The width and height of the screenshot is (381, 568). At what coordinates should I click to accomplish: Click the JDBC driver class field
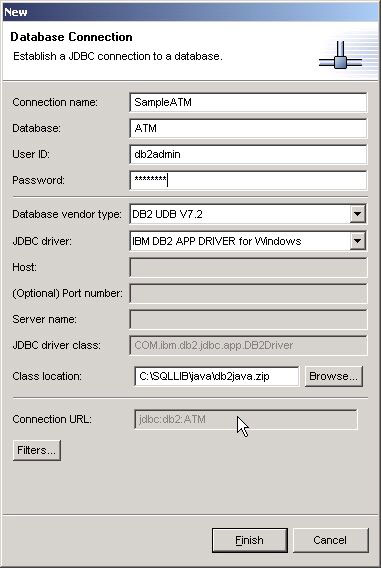[x=248, y=345]
